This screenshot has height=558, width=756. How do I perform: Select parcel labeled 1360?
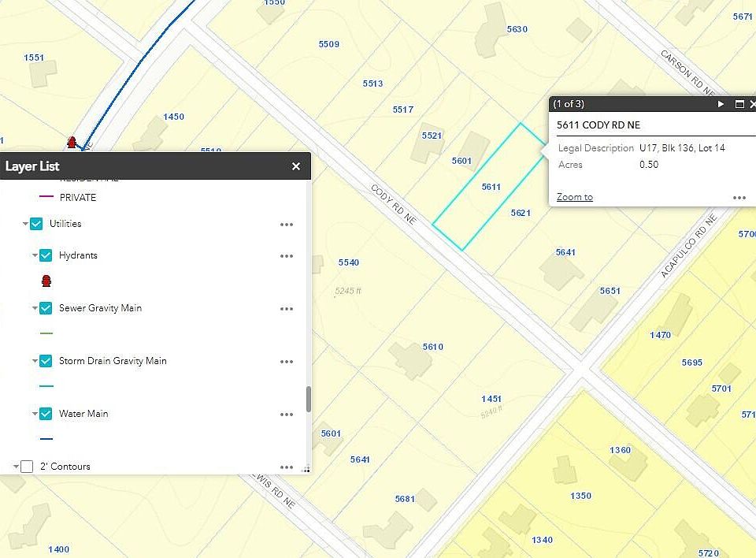pos(620,450)
